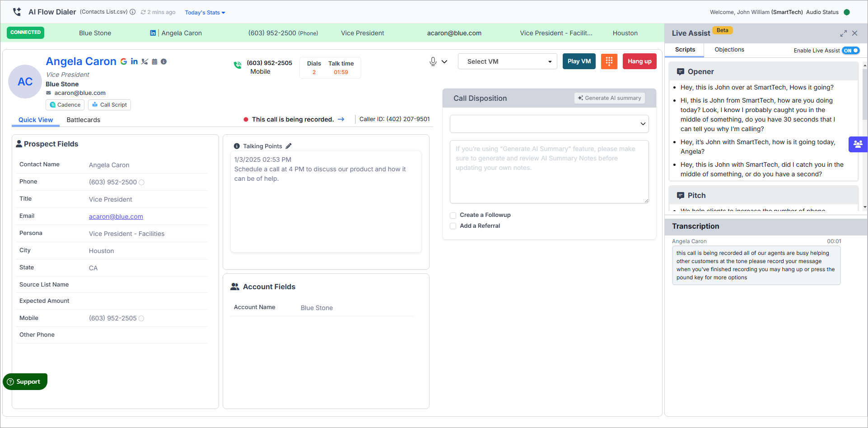Viewport: 868px width, 428px height.
Task: Click the AC avatar circle
Action: [x=25, y=82]
